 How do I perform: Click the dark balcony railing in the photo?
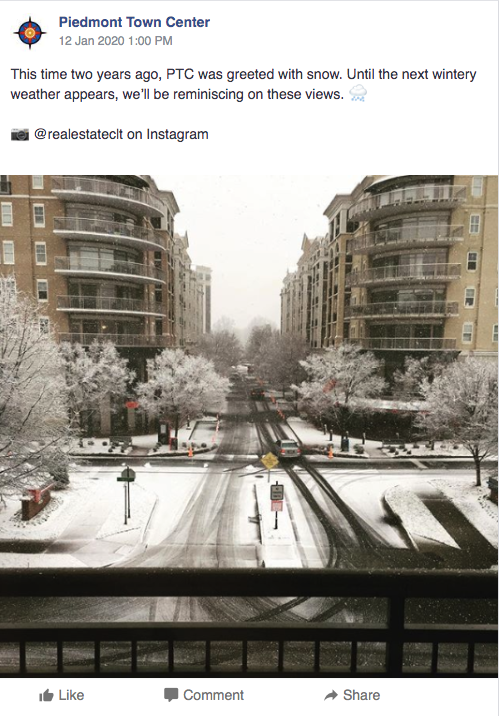pyautogui.click(x=249, y=622)
